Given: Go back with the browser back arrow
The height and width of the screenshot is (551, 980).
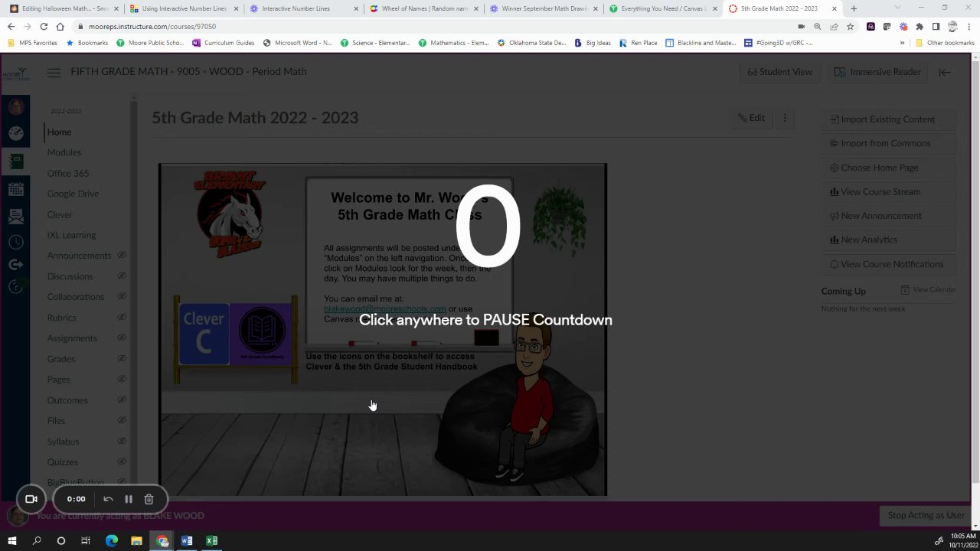Looking at the screenshot, I should coord(11,26).
